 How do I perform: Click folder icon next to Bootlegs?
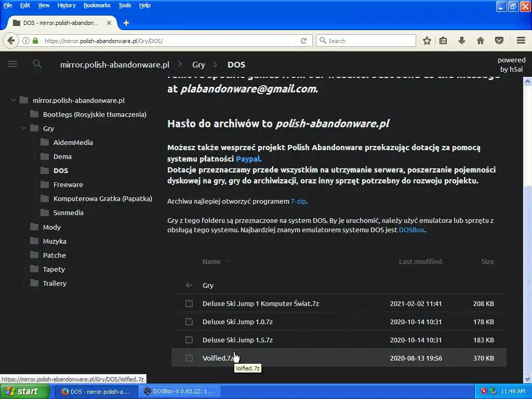point(34,114)
